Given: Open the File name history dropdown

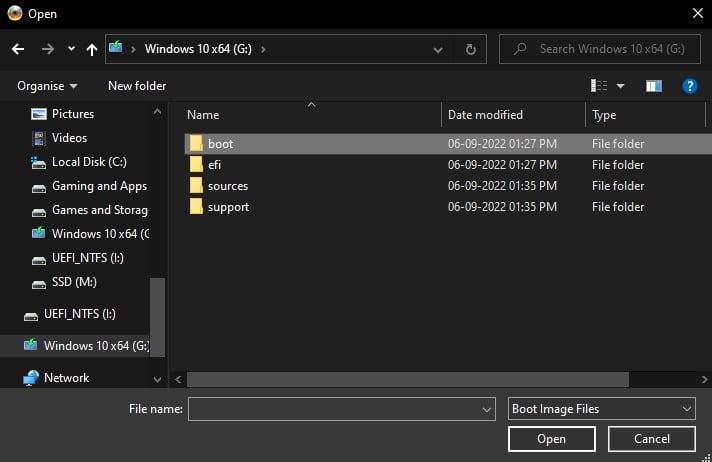Looking at the screenshot, I should (487, 409).
